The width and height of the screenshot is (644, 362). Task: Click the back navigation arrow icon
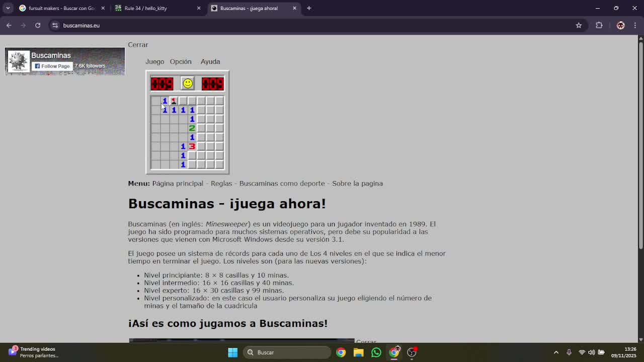coord(9,25)
